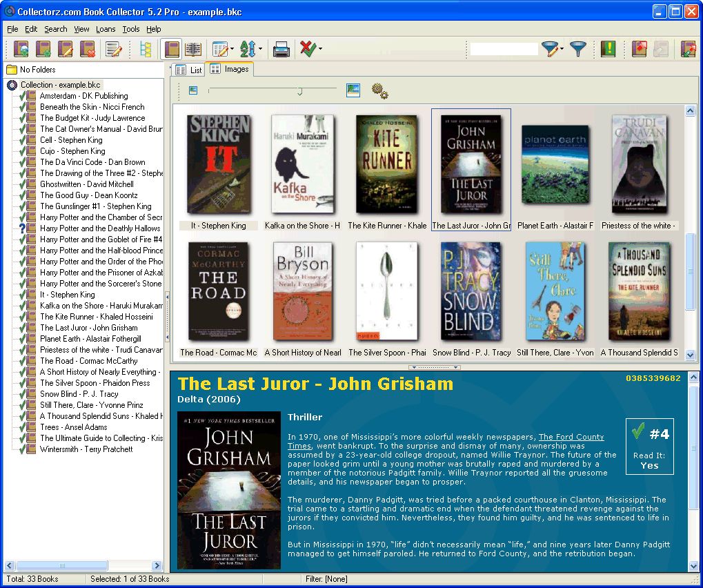Image resolution: width=703 pixels, height=588 pixels.
Task: Select 'Wintersmith - Terry Pratchett' in the tree
Action: click(86, 449)
